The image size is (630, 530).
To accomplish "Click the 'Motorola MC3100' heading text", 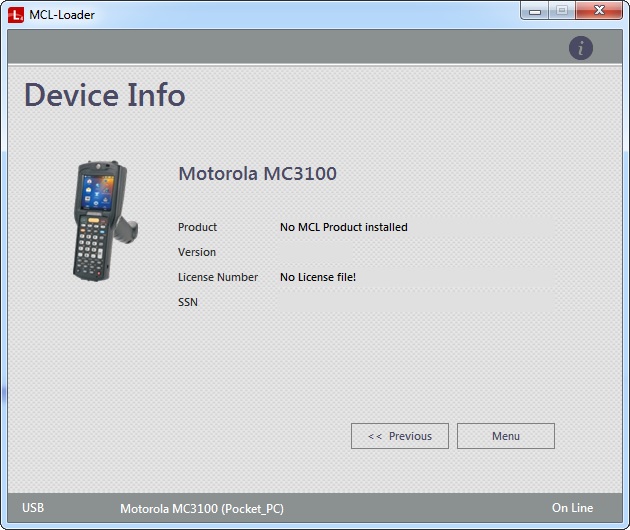I will click(x=258, y=174).
